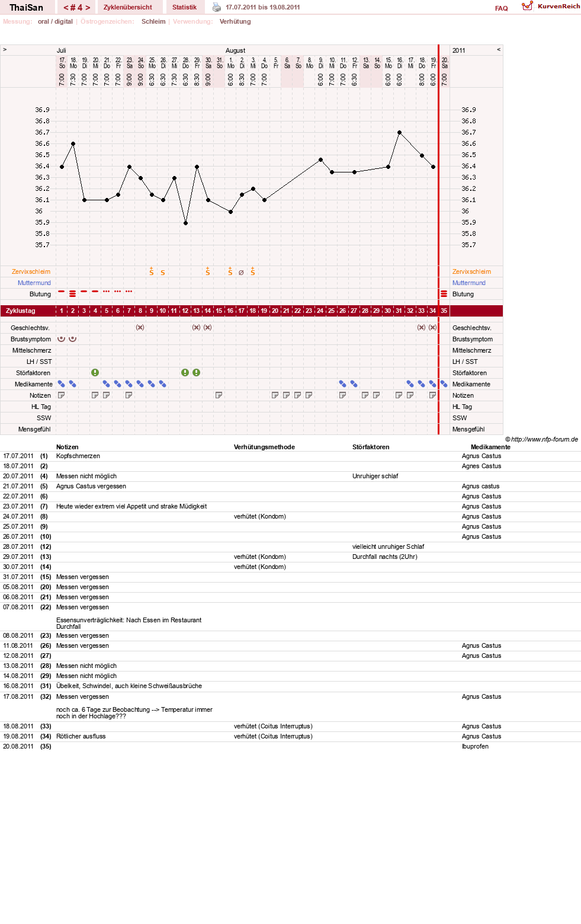Click the 'Unruhiger schlaf' Störfaktoren entry
581x924 pixels.
[375, 476]
